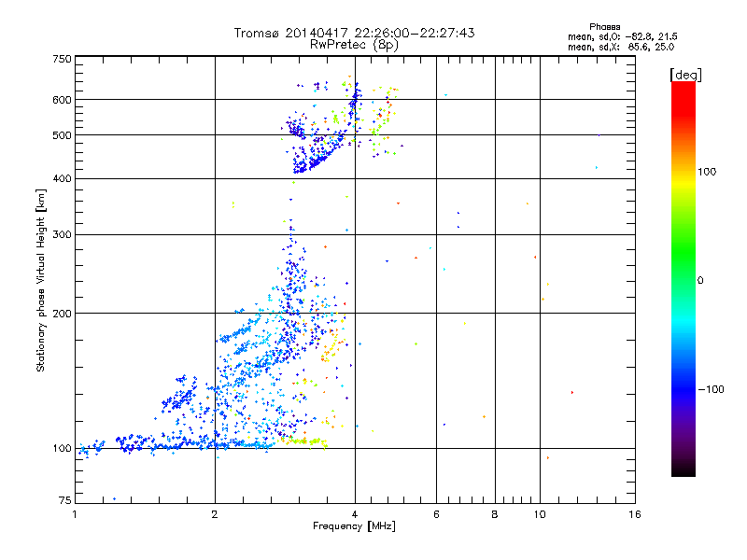
Task: Click the "Phases" header text
Action: pyautogui.click(x=604, y=27)
